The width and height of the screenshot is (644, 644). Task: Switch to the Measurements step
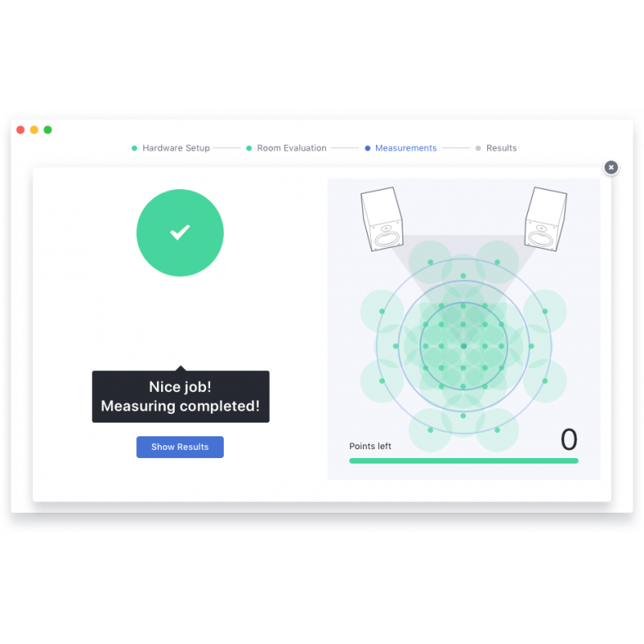406,148
